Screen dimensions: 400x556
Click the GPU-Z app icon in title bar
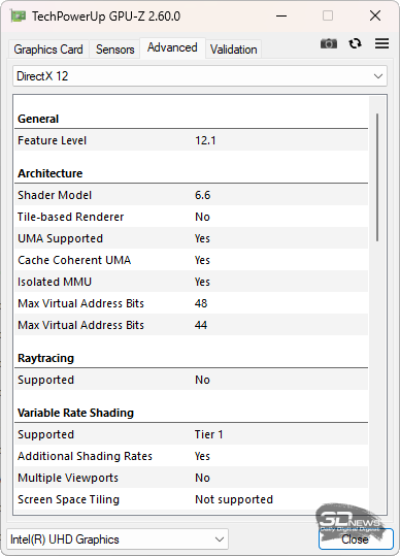coord(18,16)
